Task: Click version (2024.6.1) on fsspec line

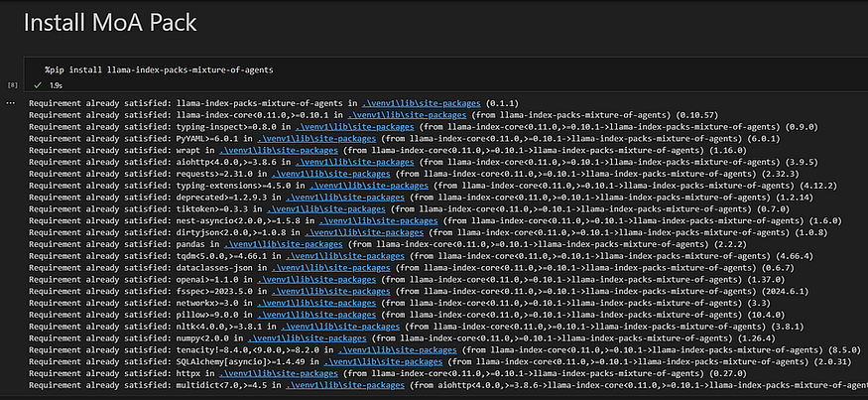Action: tap(786, 292)
